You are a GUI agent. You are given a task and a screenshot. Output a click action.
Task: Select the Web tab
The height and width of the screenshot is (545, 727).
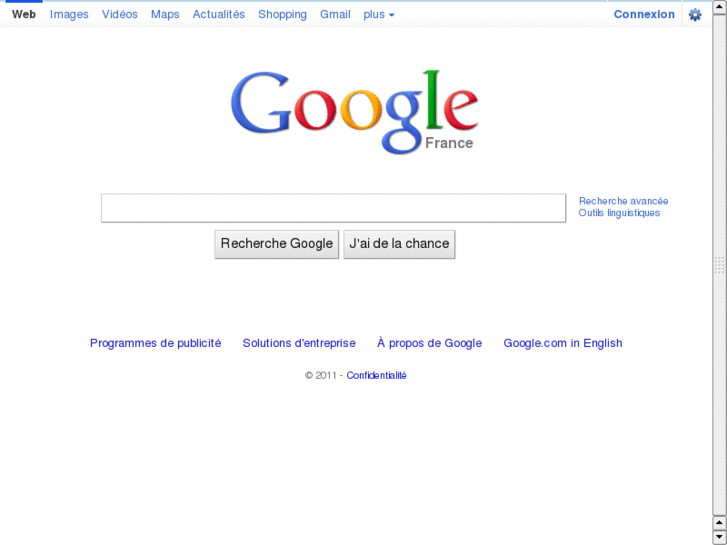pos(24,14)
